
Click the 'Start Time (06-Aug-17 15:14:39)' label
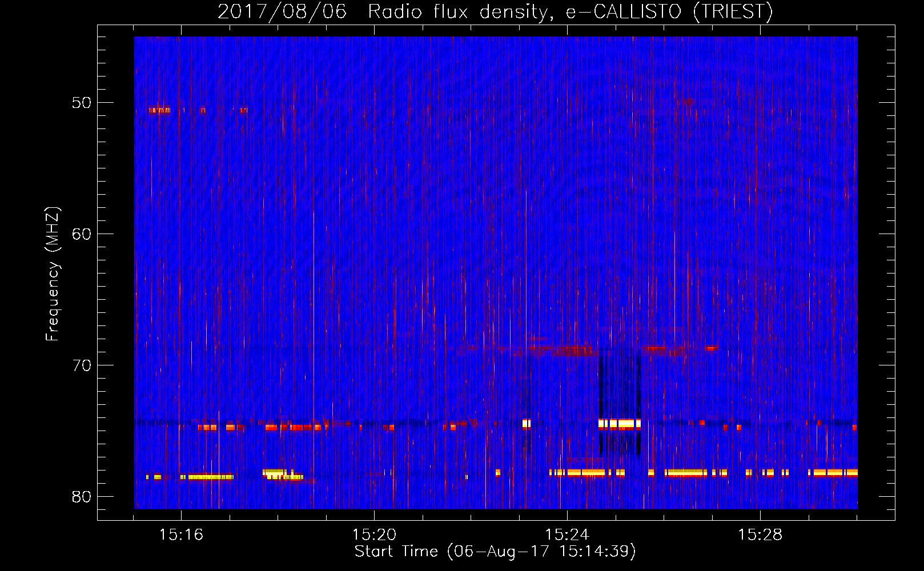pos(495,552)
